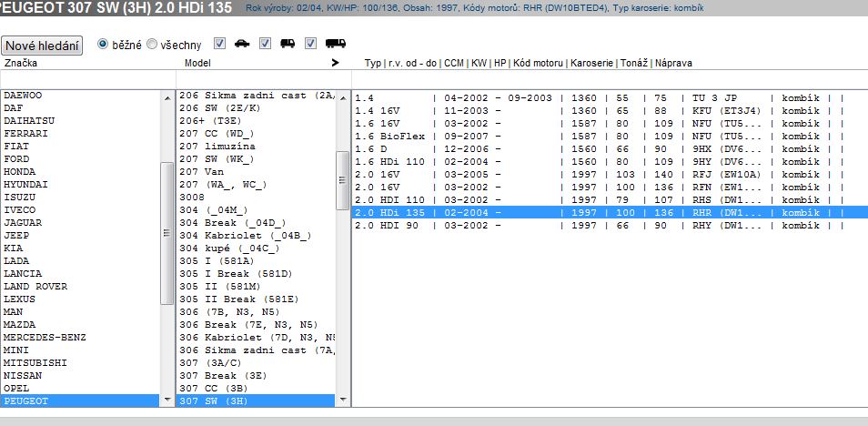This screenshot has width=868, height=426.
Task: Select the highlighted PEUGEOT brand
Action: coord(80,401)
